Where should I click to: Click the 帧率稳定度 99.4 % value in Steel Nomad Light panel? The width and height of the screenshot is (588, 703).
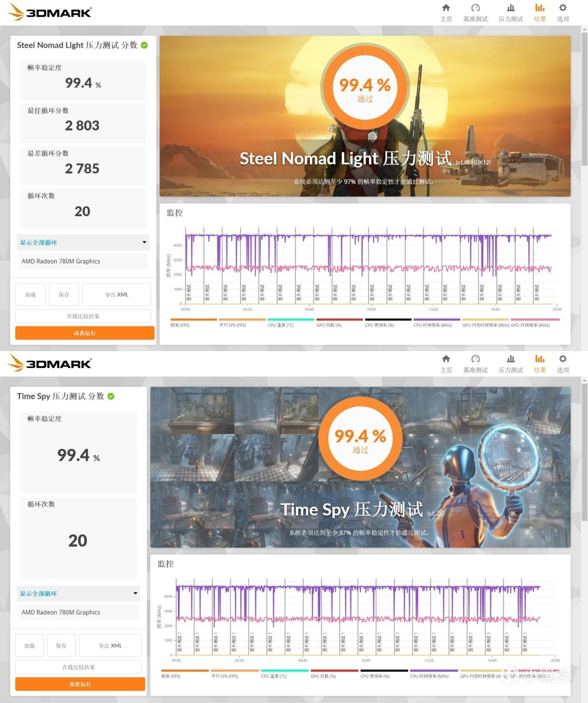83,83
